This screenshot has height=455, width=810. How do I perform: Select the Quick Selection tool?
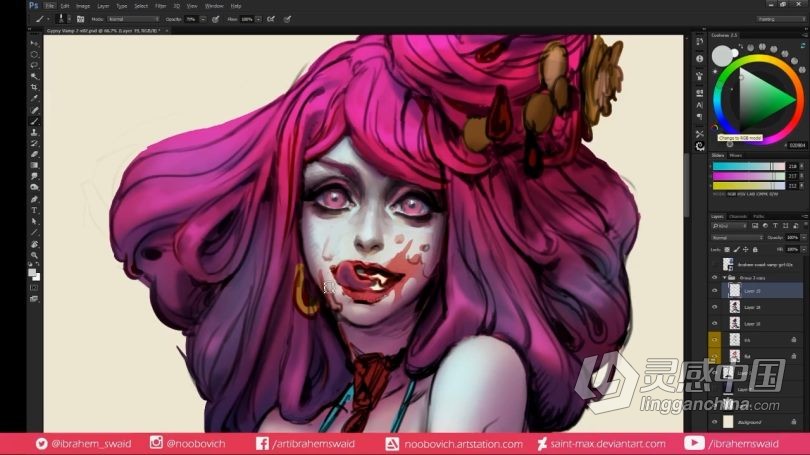(x=34, y=76)
